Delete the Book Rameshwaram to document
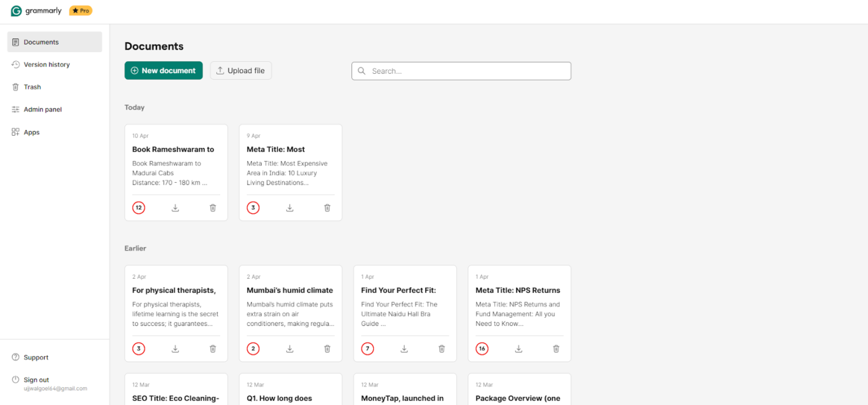 [213, 208]
